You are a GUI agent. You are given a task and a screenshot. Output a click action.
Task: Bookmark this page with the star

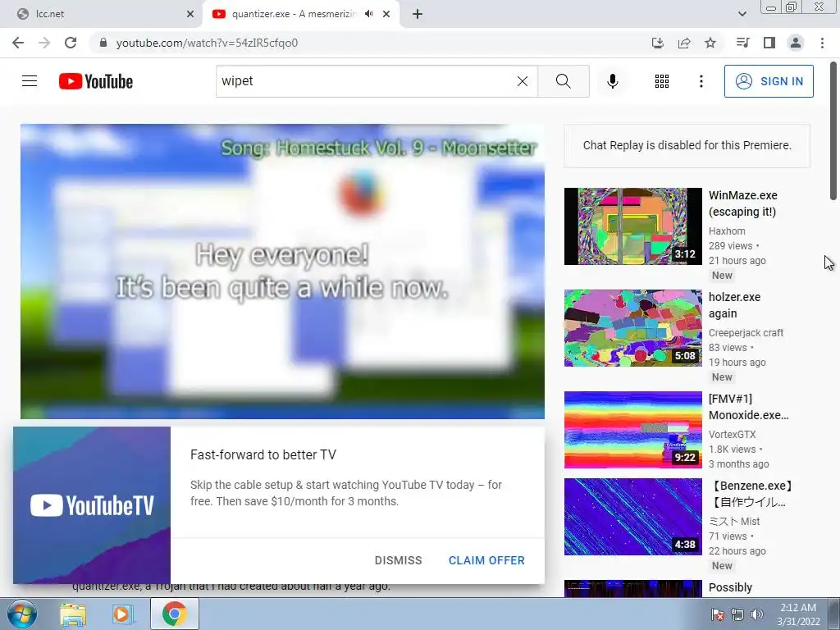tap(710, 43)
